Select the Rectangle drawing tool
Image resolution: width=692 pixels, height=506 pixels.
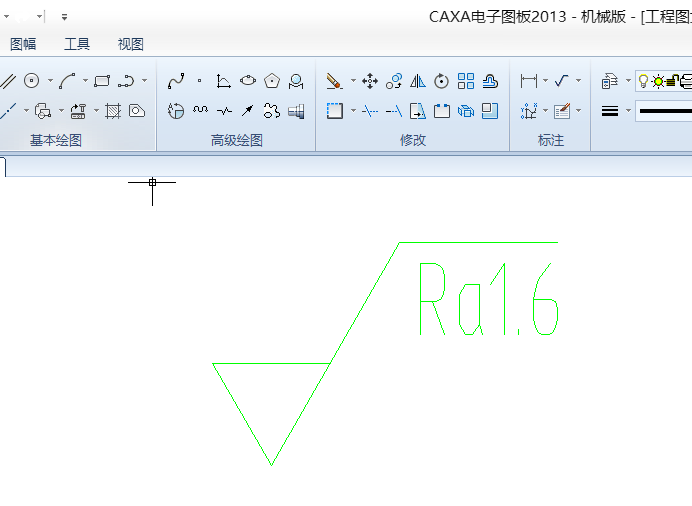click(102, 81)
